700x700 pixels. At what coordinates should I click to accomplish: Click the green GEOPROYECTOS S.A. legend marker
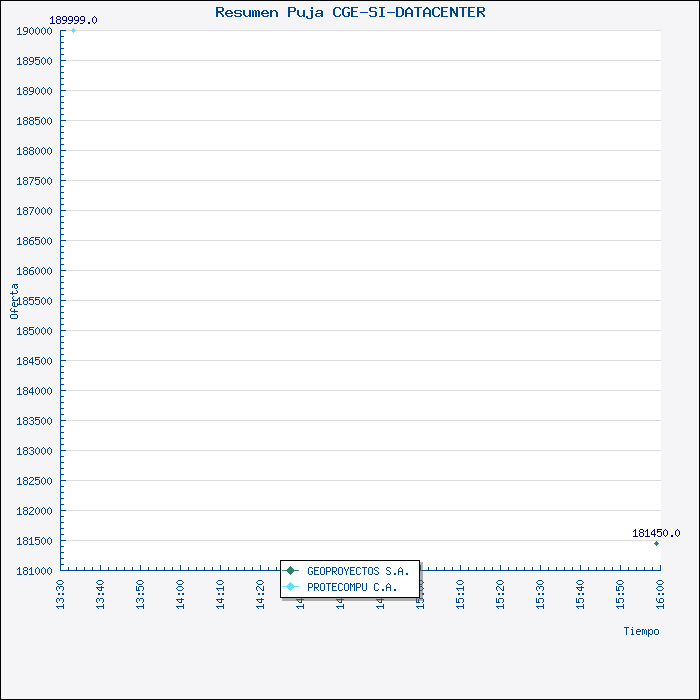[291, 571]
